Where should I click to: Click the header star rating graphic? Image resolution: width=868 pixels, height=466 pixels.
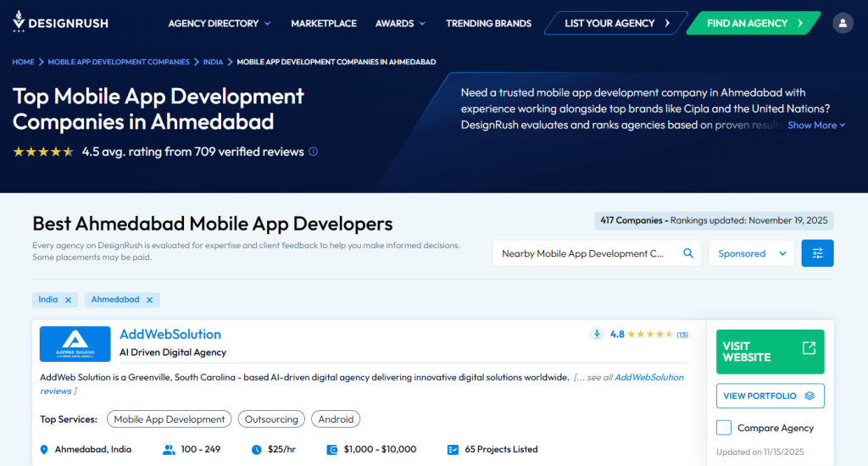coord(43,152)
